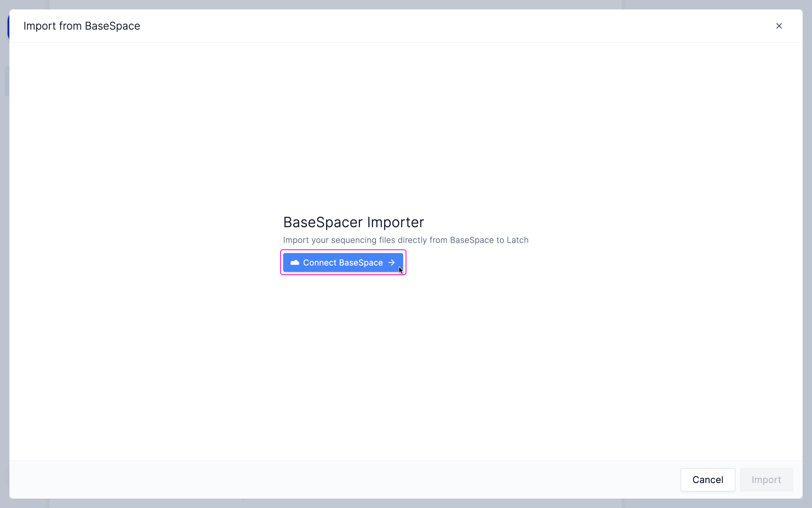
Task: Click the disabled Import button
Action: point(766,480)
